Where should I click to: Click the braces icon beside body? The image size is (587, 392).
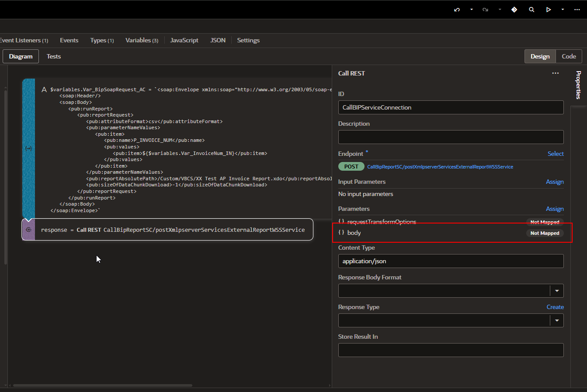coord(341,233)
